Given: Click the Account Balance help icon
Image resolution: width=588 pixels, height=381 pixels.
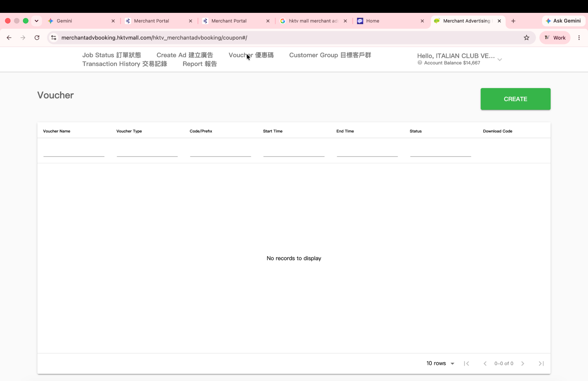Looking at the screenshot, I should click(x=420, y=63).
